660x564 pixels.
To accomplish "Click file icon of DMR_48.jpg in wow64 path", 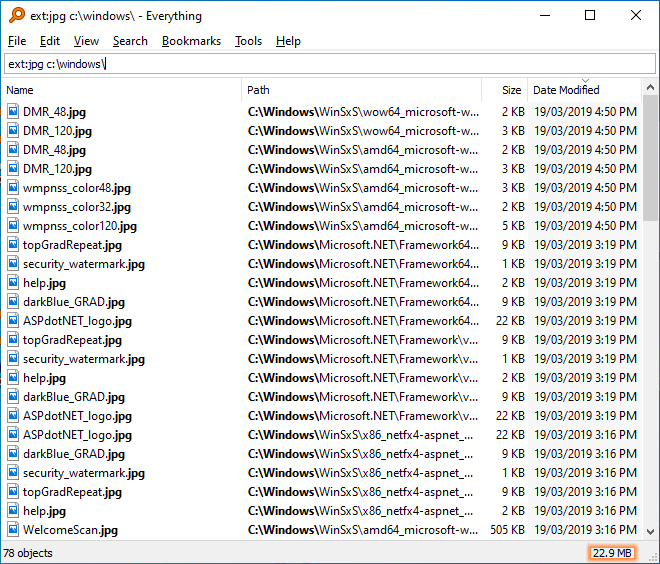I will coord(13,112).
